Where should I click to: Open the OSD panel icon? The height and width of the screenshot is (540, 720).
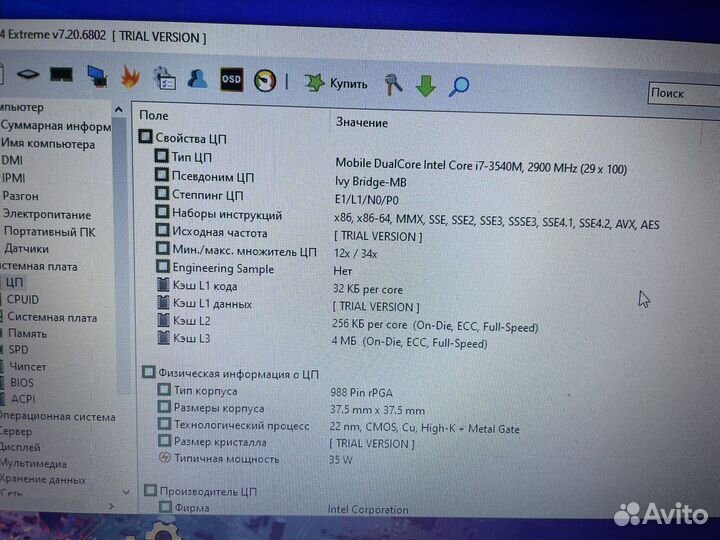[231, 79]
